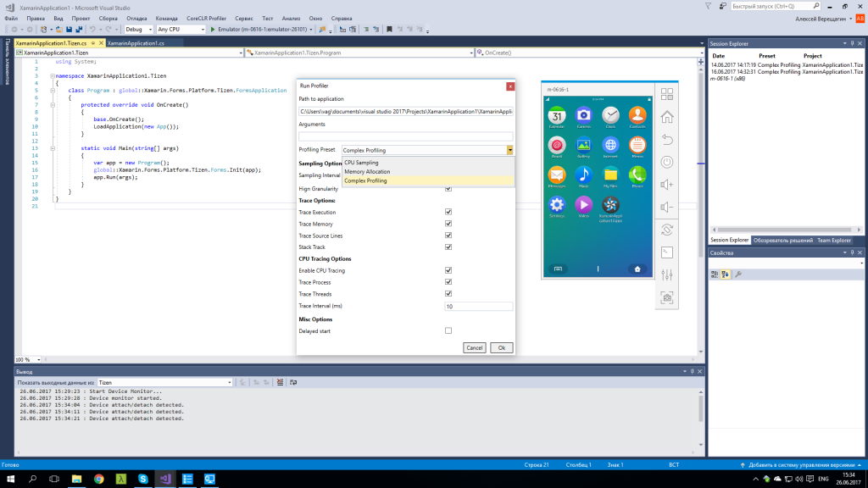The height and width of the screenshot is (488, 868).
Task: Click the bookmark toggle toolbar icon
Action: [x=389, y=30]
